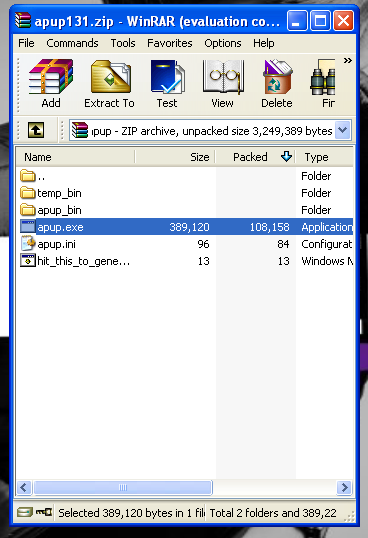
Task: Click the archive path field
Action: (x=210, y=130)
